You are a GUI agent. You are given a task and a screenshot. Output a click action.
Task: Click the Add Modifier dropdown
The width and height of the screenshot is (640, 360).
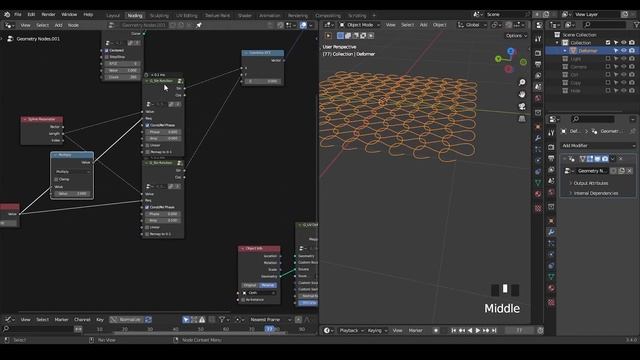tap(598, 146)
